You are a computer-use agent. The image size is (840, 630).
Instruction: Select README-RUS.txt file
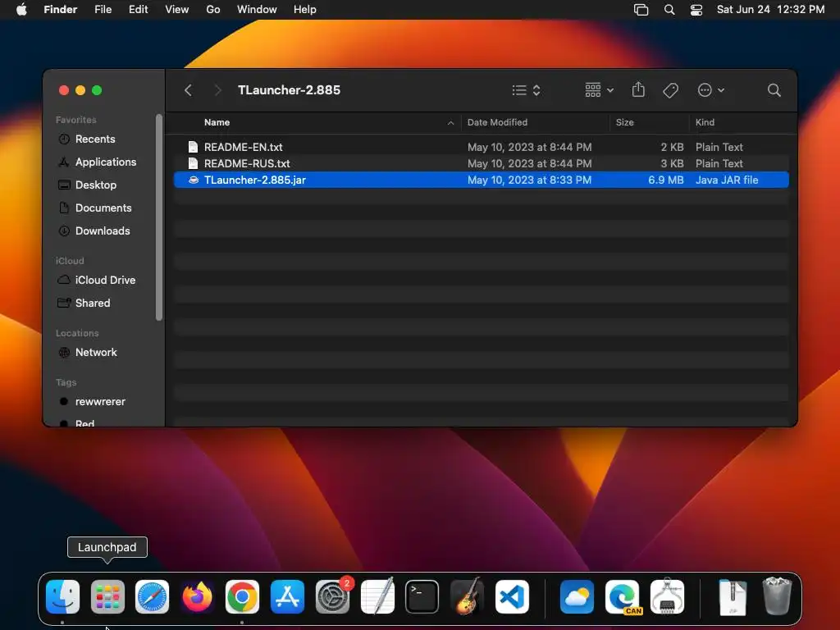coord(481,163)
